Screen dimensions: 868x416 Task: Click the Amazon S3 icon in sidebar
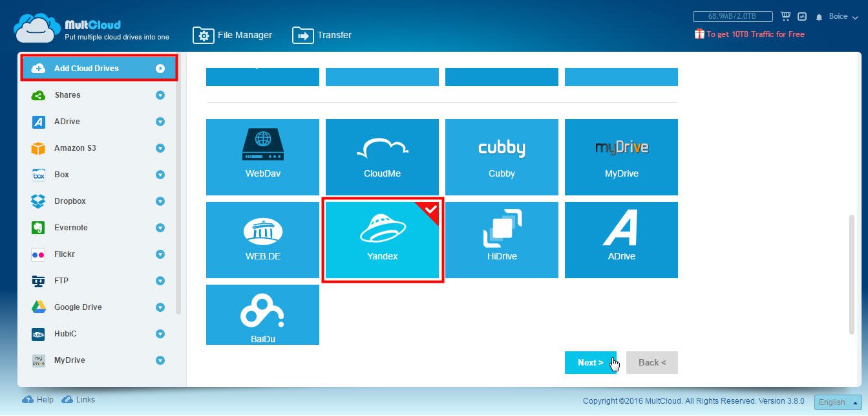click(38, 148)
